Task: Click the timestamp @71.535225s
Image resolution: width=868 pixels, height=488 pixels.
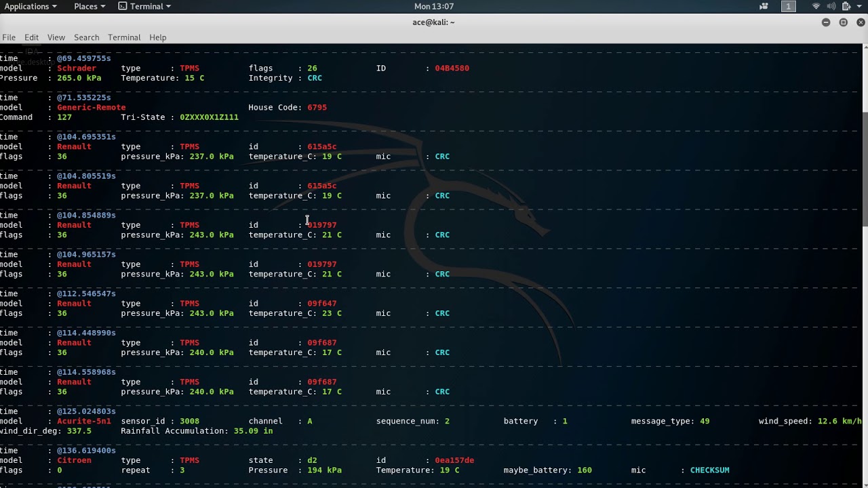Action: pos(84,98)
